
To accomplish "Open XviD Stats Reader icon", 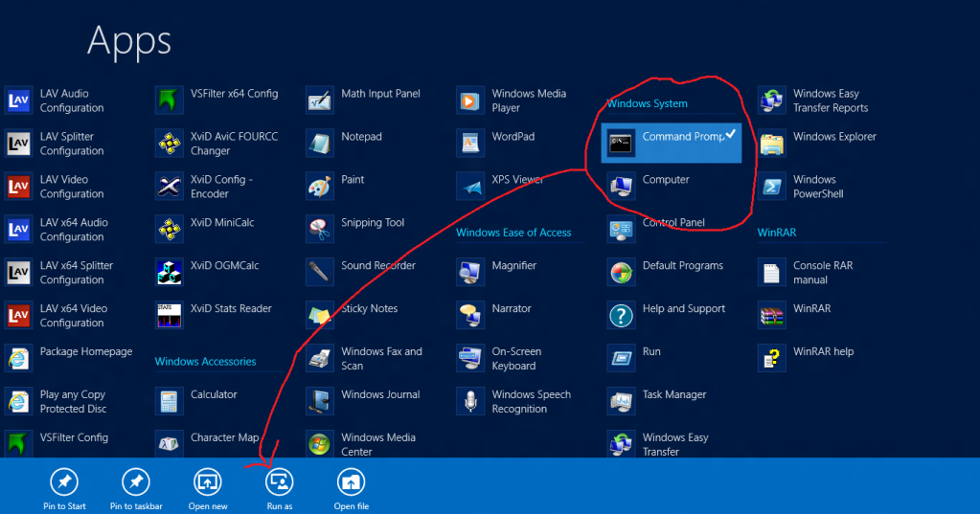I will coord(169,316).
